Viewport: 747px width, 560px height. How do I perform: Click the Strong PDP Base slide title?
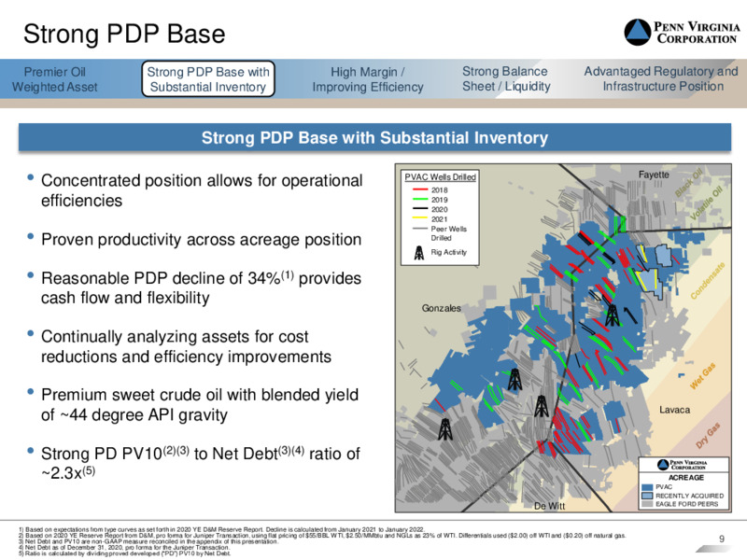(124, 35)
